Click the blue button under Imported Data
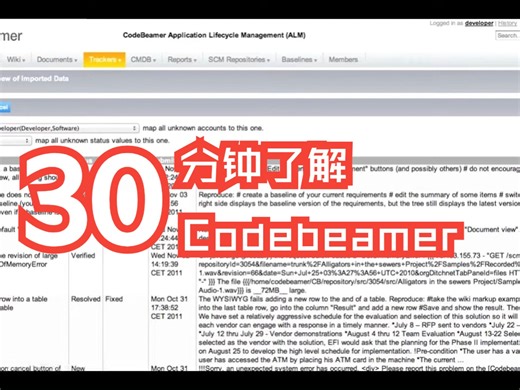 point(5,107)
